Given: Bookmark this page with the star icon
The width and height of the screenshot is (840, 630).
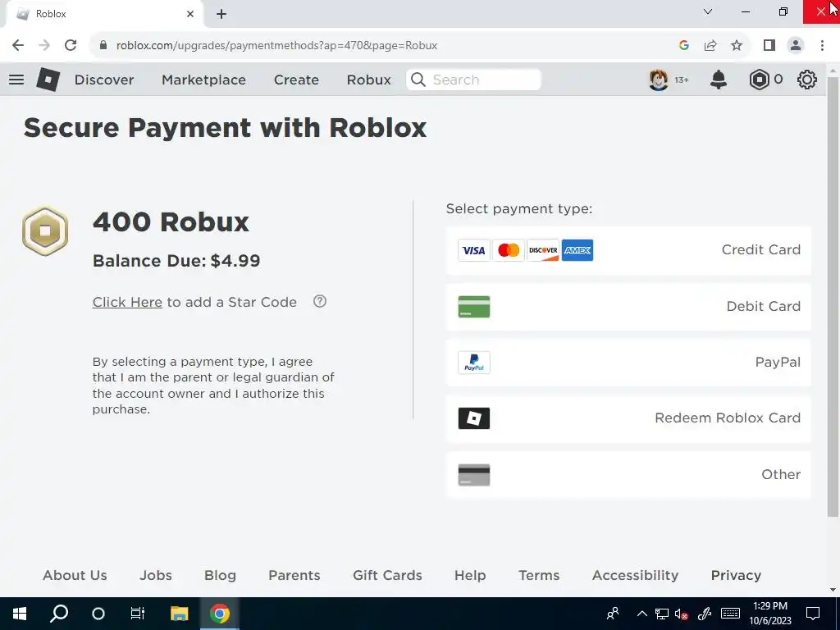Looking at the screenshot, I should [737, 46].
